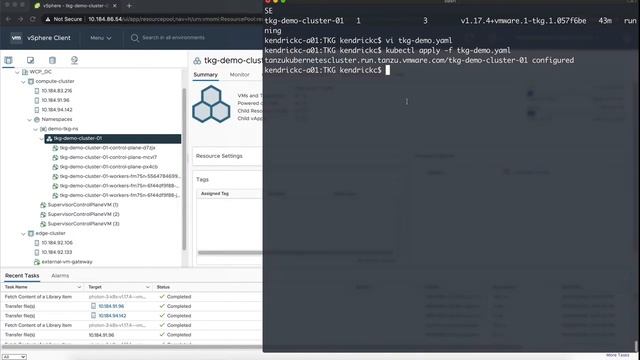Collapse the compute-cluster tree node
The image size is (640, 360).
(23, 82)
